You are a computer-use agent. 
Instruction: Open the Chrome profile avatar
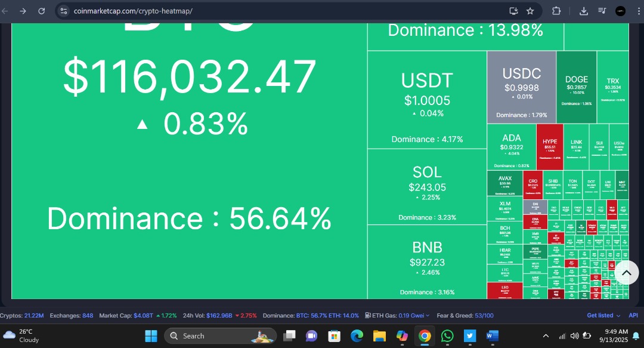click(620, 11)
